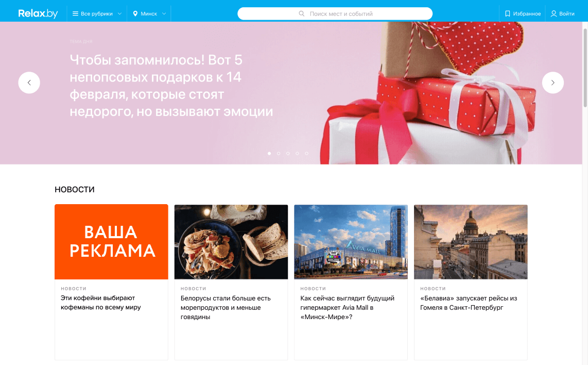Go to next banner slide arrow
This screenshot has width=588, height=365.
(x=553, y=82)
